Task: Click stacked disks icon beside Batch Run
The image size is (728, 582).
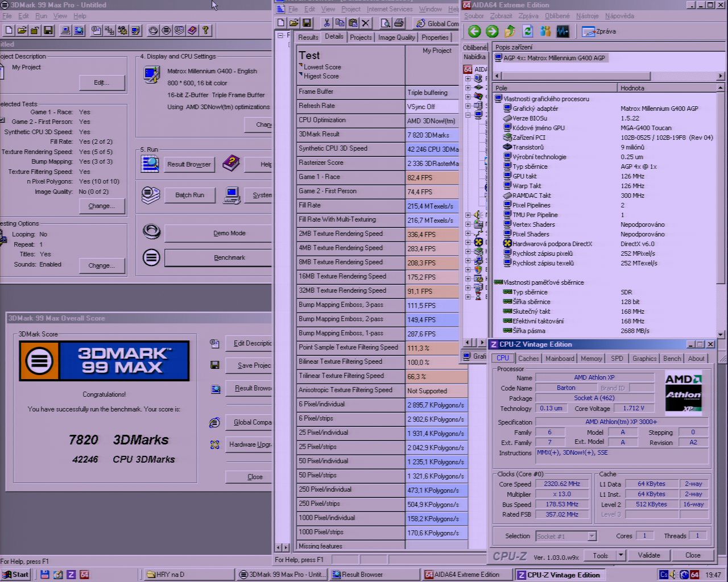Action: [150, 195]
